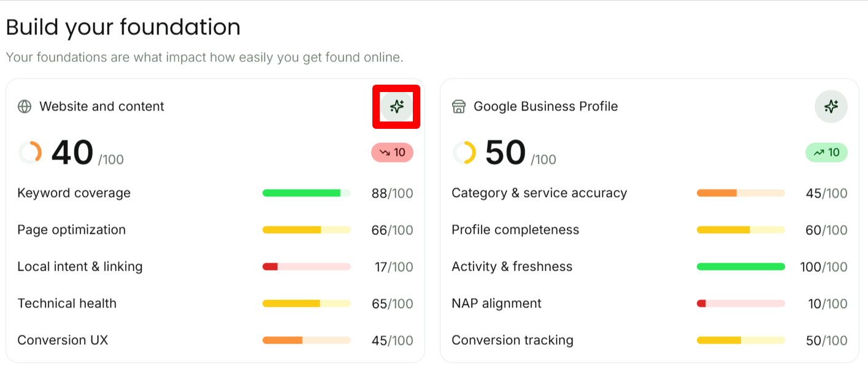Open Category & service accuracy details

point(650,193)
